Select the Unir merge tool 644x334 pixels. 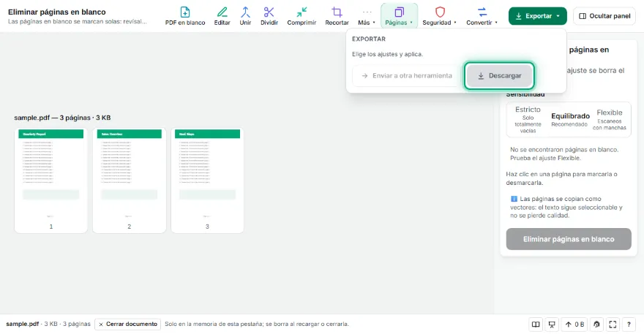[245, 16]
